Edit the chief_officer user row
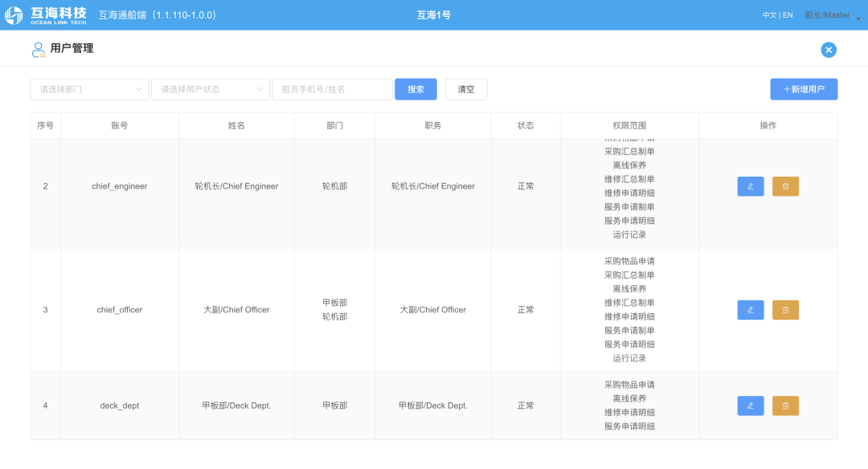The width and height of the screenshot is (868, 469). tap(750, 310)
